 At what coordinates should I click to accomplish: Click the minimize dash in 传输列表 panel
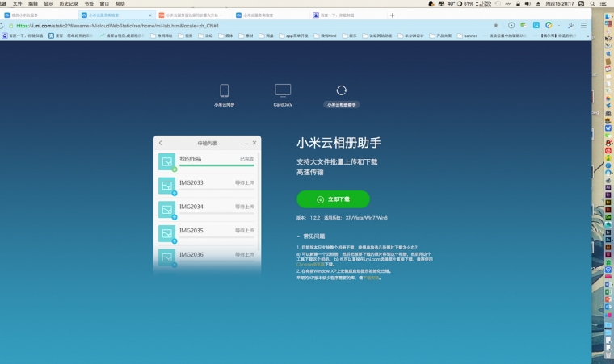[246, 144]
